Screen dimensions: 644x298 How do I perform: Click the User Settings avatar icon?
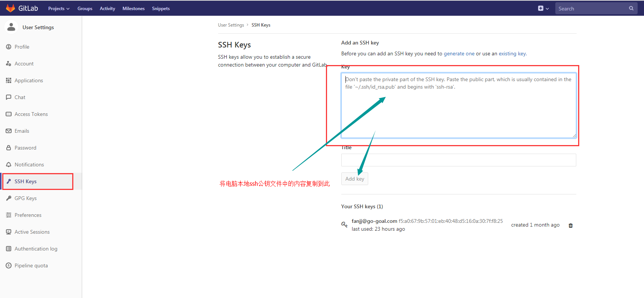click(11, 27)
